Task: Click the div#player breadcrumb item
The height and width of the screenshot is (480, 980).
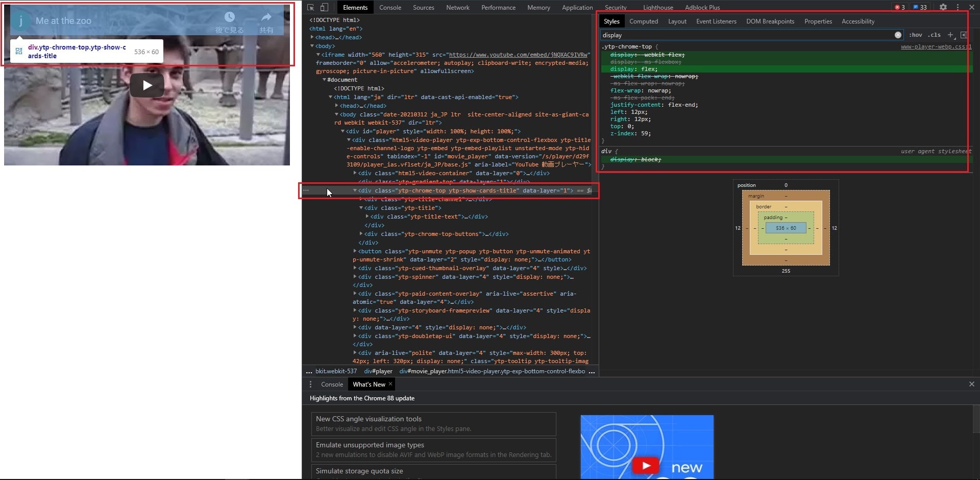Action: pos(378,372)
